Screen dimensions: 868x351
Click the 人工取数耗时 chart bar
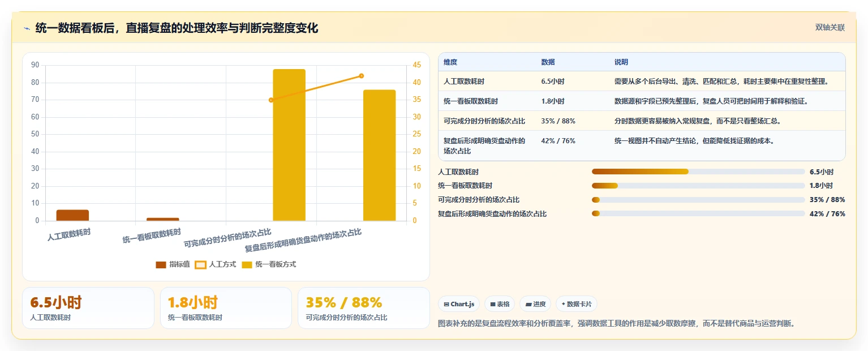[x=72, y=215]
